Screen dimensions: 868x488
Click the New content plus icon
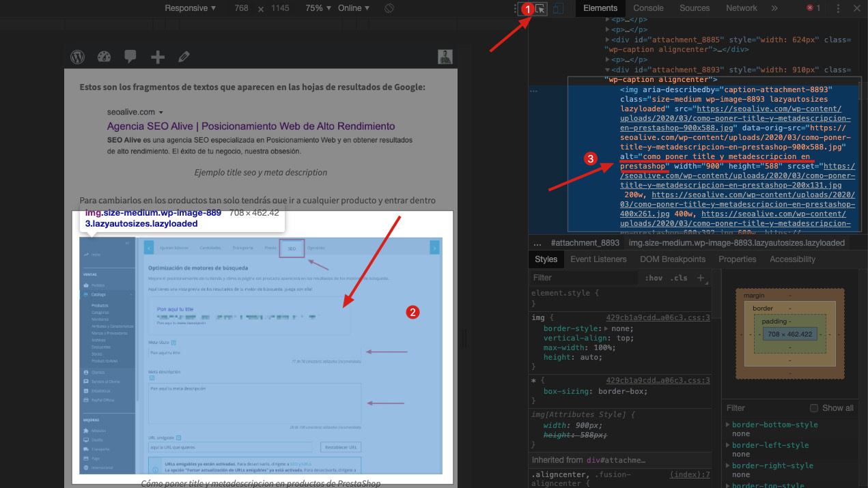(157, 57)
